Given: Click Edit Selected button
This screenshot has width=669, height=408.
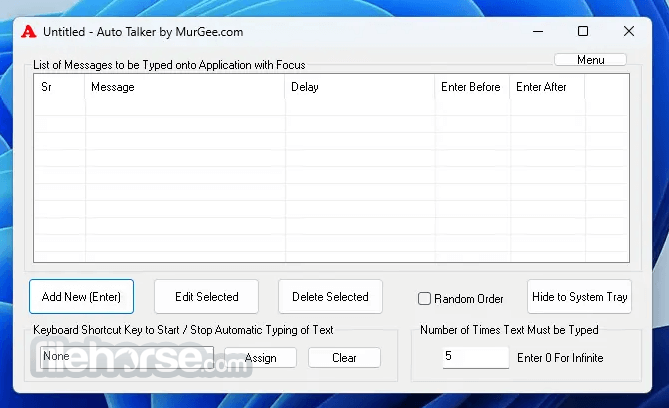Looking at the screenshot, I should coord(207,297).
